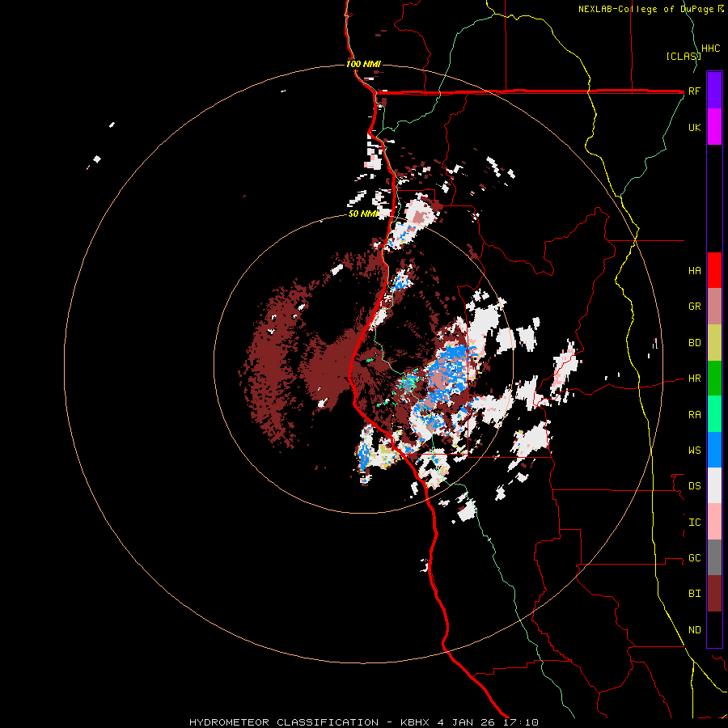This screenshot has width=728, height=728.
Task: Click the HYDROMETEOR CLASSIFICATION title text
Action: [284, 722]
